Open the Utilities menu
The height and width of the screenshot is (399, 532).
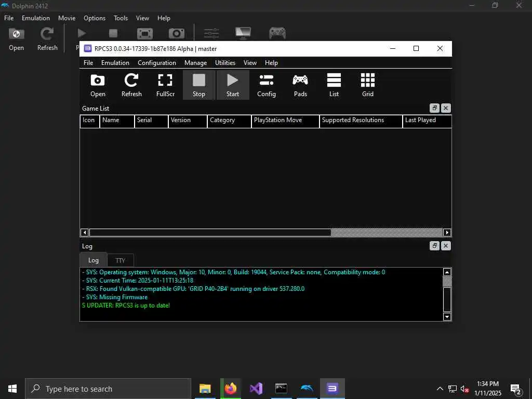pos(225,63)
